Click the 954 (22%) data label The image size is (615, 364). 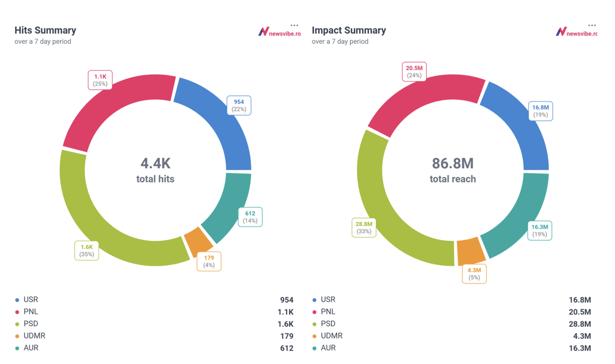tap(239, 105)
